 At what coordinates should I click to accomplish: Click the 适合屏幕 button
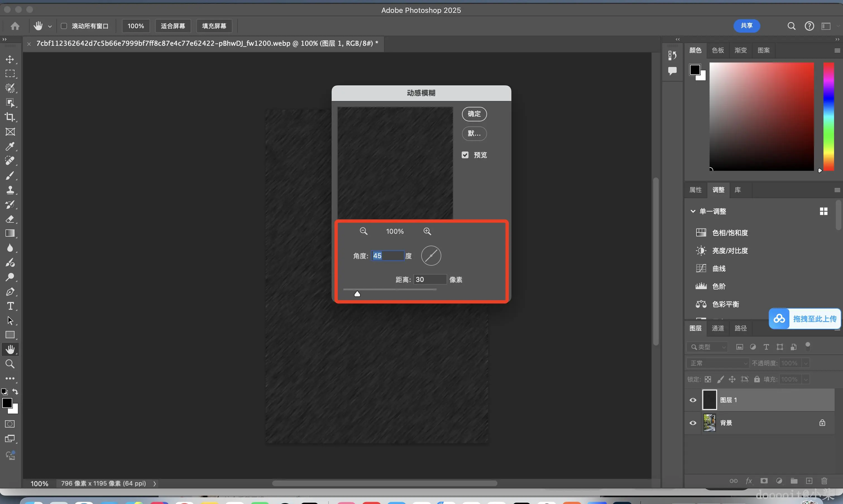tap(173, 26)
